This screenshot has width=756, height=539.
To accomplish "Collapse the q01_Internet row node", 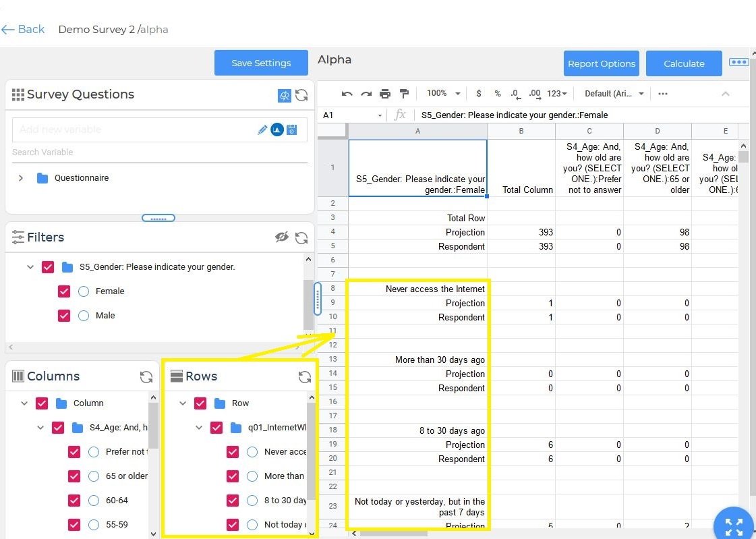I will [199, 427].
